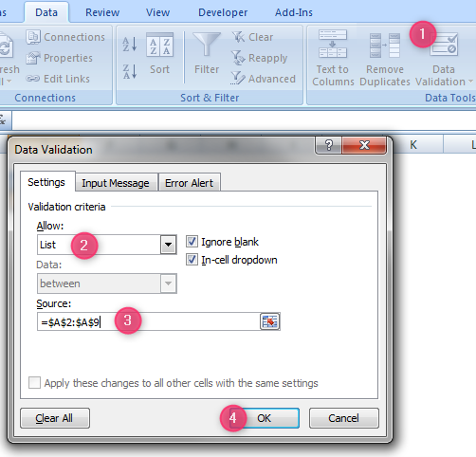Image resolution: width=476 pixels, height=457 pixels.
Task: Open the Add-Ins ribbon tab
Action: (294, 12)
